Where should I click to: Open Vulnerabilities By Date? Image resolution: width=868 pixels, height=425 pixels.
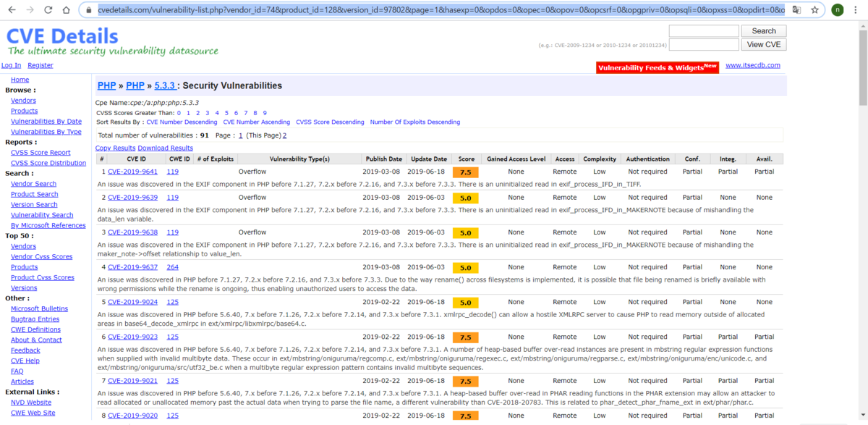[x=46, y=122]
